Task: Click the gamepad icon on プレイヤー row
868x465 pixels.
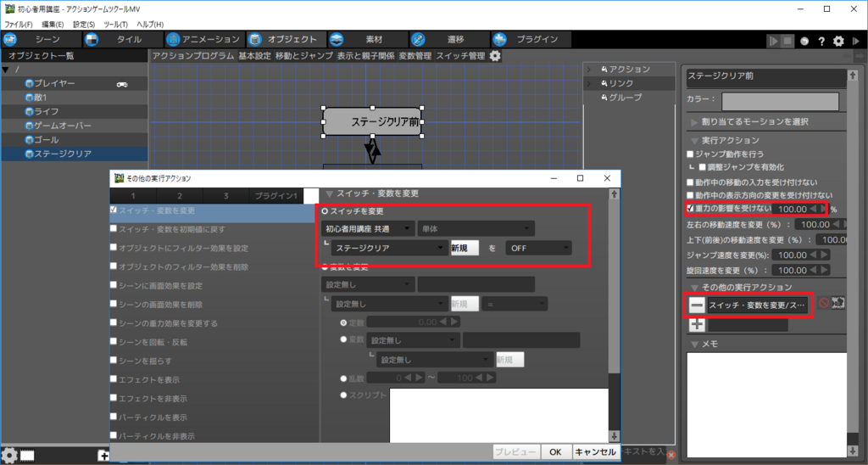Action: coord(122,84)
